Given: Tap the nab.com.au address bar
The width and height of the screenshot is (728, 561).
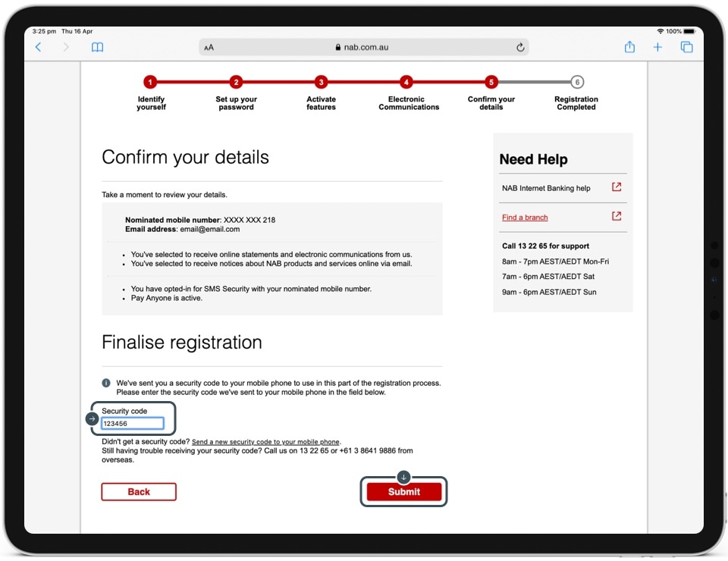Looking at the screenshot, I should (x=362, y=47).
